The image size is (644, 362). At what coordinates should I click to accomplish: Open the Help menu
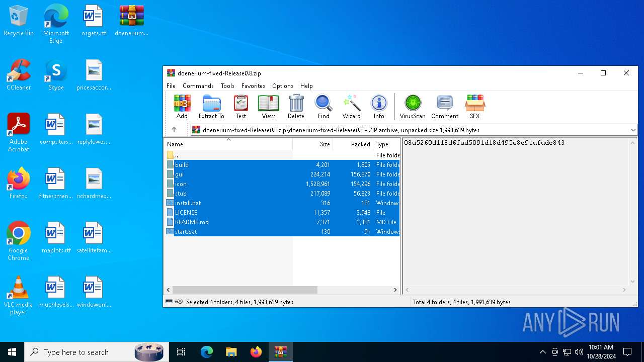point(306,86)
